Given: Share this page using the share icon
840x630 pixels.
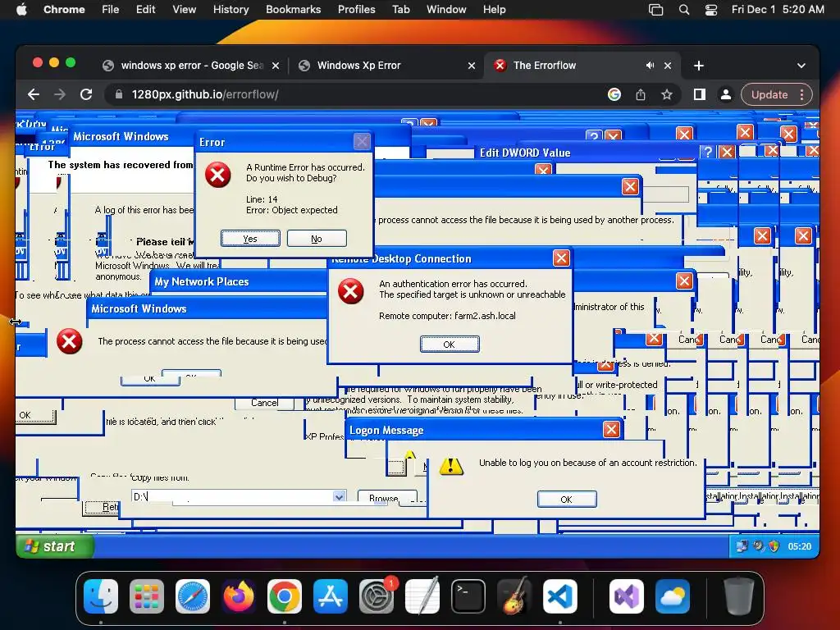Looking at the screenshot, I should coord(641,95).
